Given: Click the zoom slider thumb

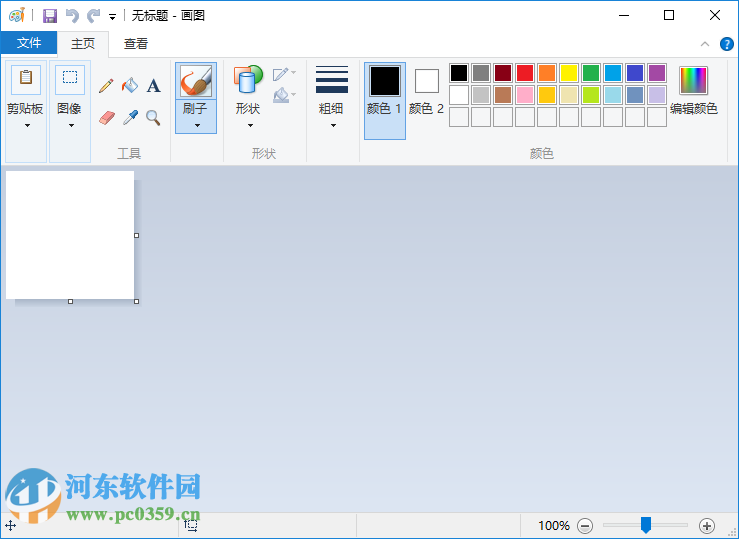Looking at the screenshot, I should 646,525.
